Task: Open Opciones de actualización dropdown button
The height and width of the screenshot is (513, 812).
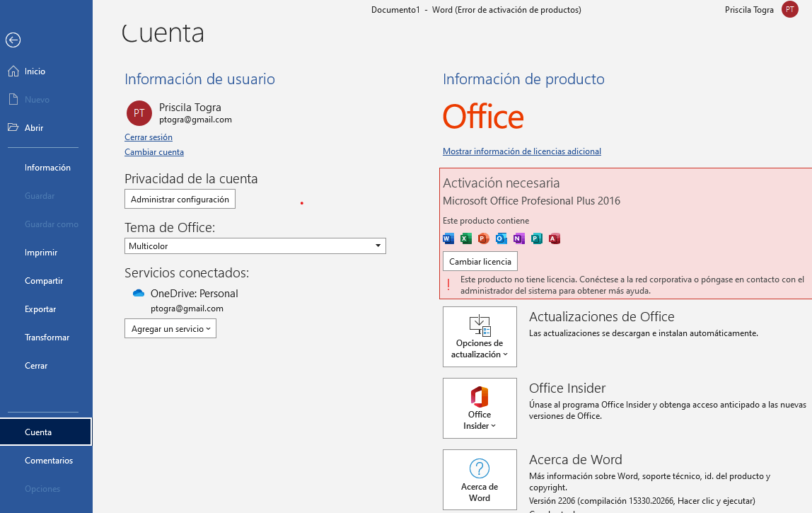Action: (480, 337)
